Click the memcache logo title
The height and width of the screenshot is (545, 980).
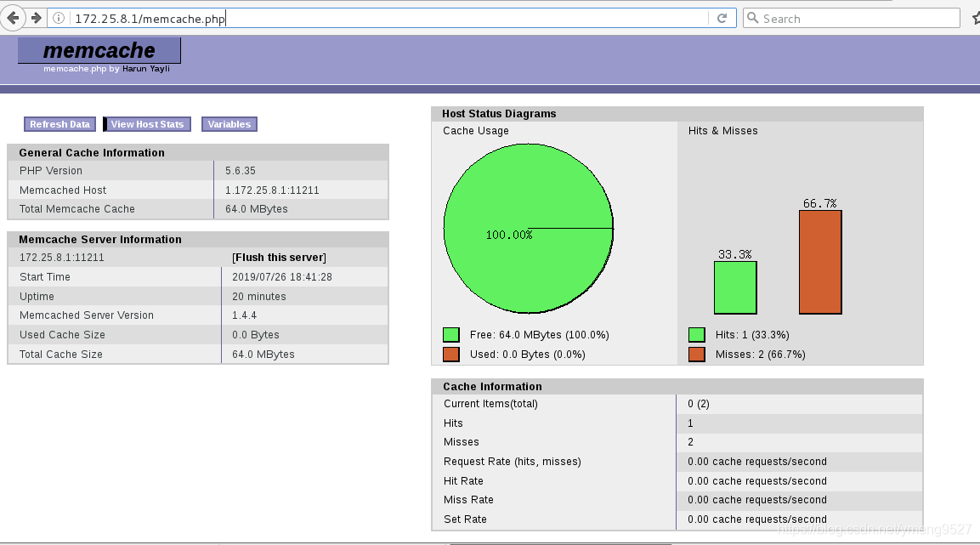(99, 50)
